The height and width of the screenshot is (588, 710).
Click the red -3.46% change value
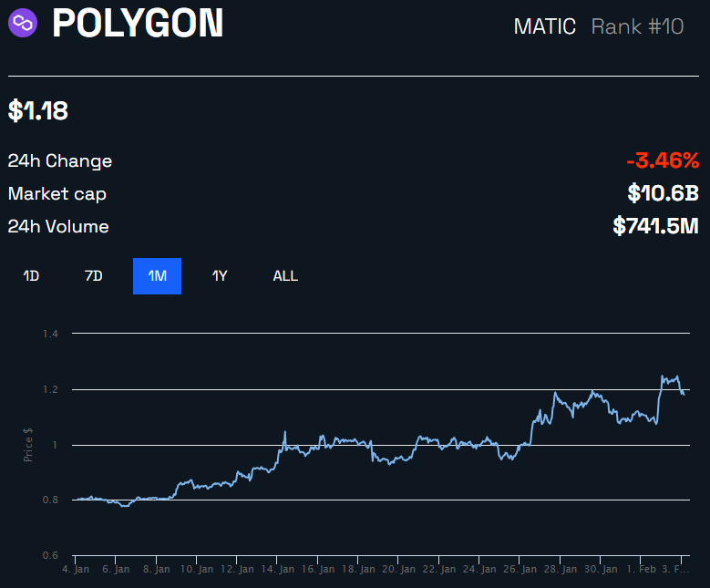(663, 161)
